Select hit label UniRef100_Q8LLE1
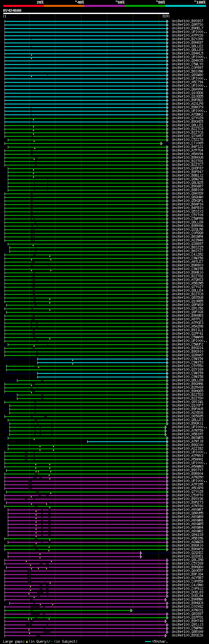This screenshot has width=209, height=644. pyautogui.click(x=187, y=125)
